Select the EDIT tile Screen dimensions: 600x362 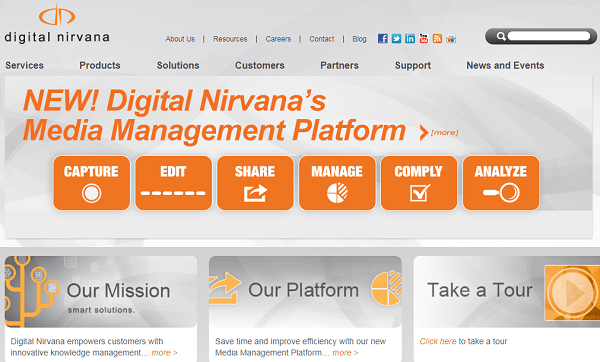pos(174,183)
